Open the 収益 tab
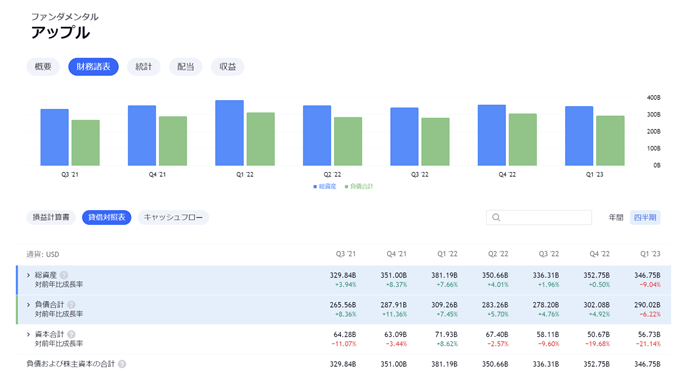 pos(228,67)
